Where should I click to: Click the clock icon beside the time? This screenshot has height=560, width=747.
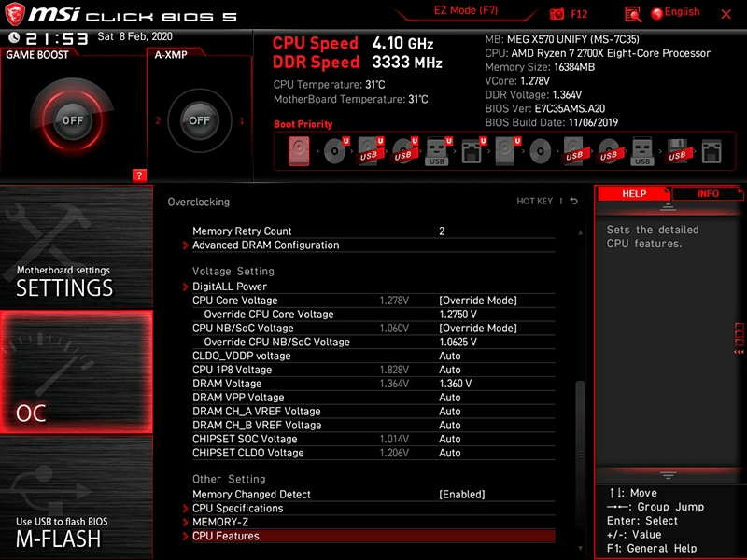[14, 37]
